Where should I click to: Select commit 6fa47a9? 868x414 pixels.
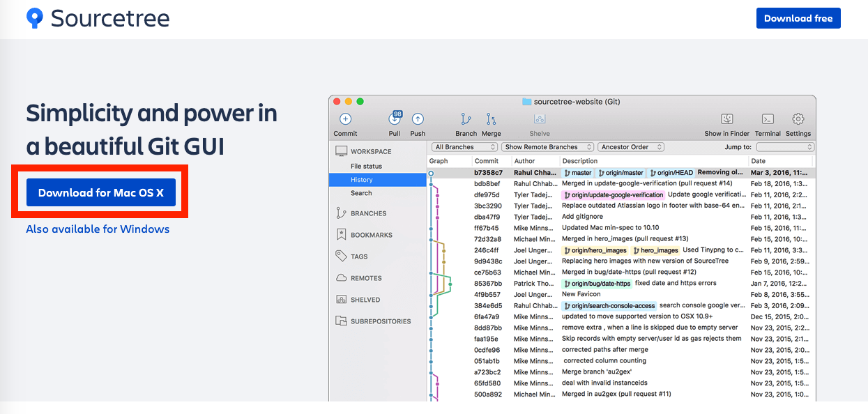[x=621, y=316]
